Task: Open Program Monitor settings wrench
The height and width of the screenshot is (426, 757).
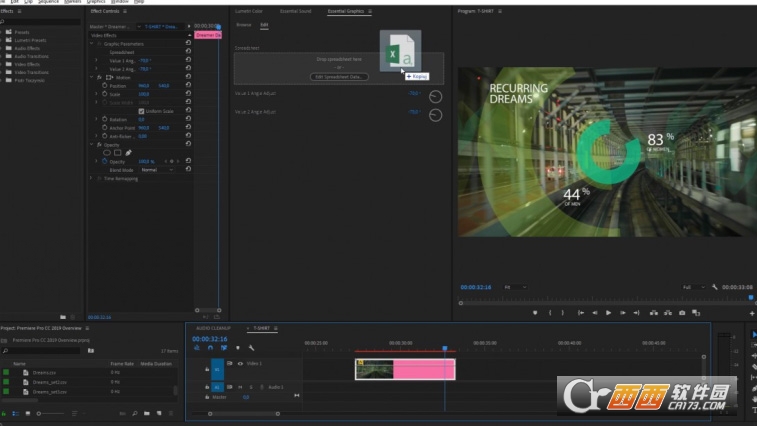Action: coord(715,287)
